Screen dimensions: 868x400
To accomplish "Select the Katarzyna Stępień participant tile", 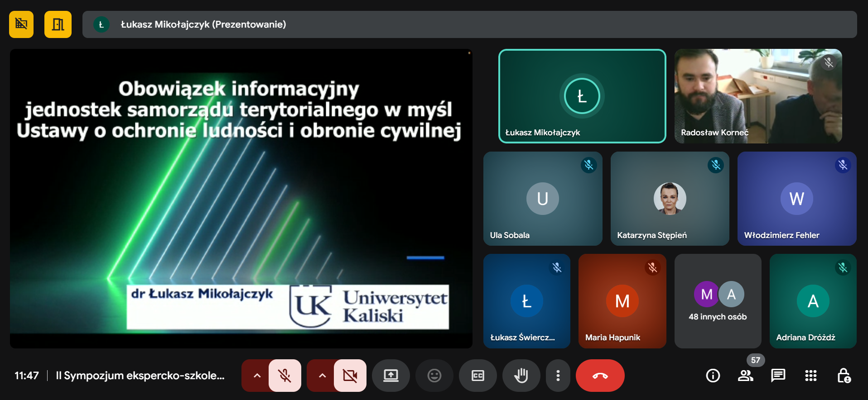I will [x=670, y=199].
